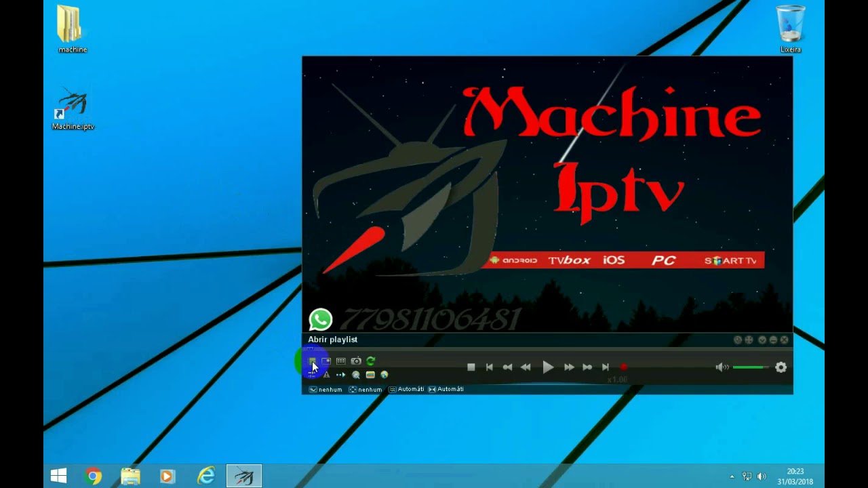The image size is (868, 488).
Task: Open the magnifier search icon
Action: (x=355, y=375)
